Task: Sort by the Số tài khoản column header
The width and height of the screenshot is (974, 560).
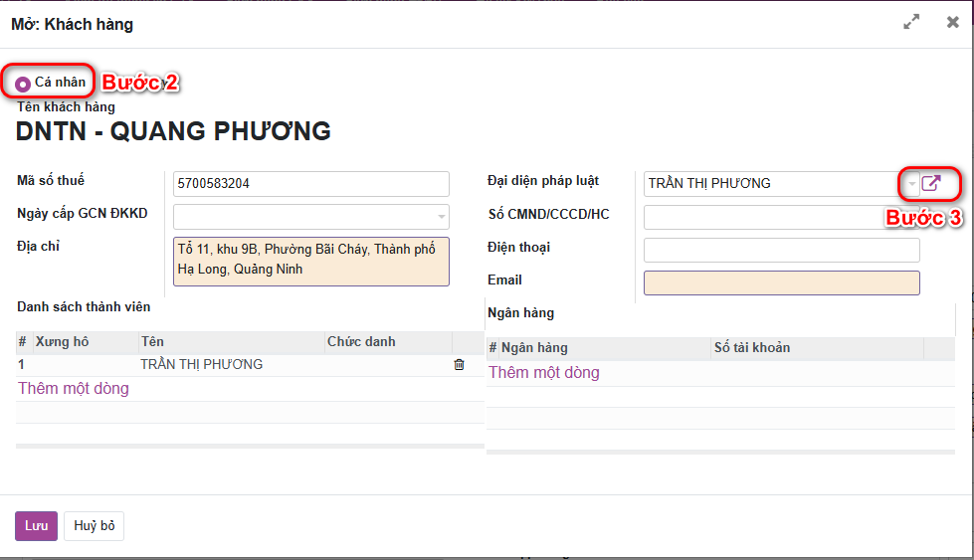Action: [x=752, y=348]
